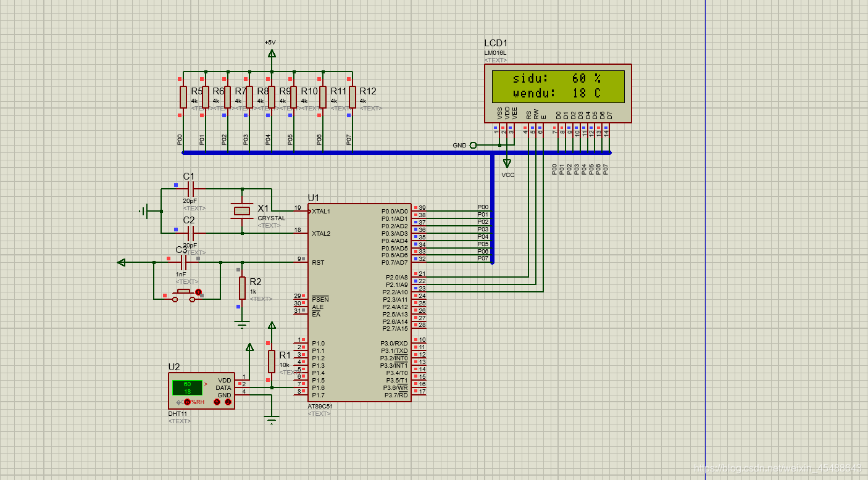Click the 1k value of R2

click(x=253, y=292)
